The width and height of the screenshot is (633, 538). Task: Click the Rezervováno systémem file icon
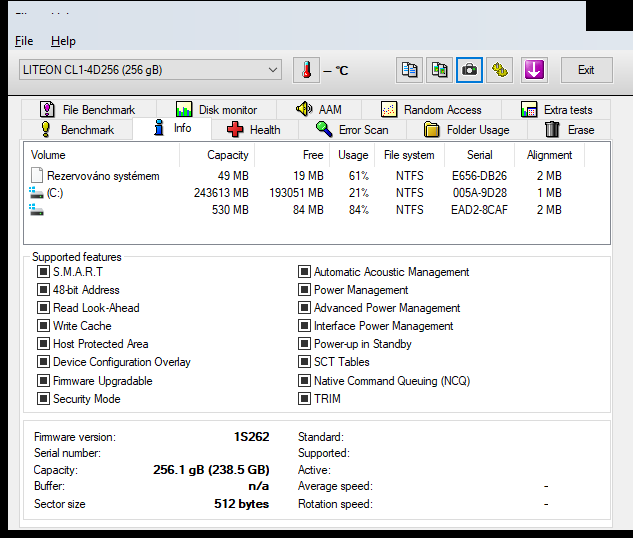tap(37, 175)
